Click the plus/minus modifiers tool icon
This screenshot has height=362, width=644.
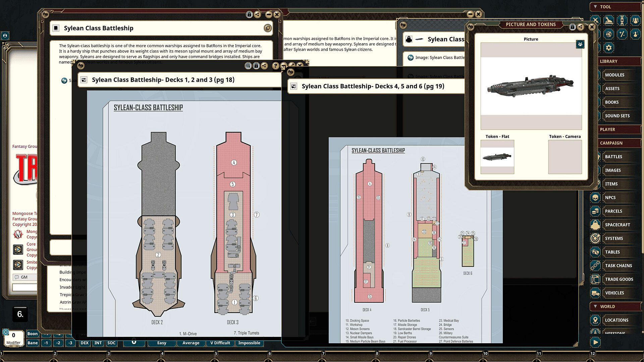pyautogui.click(x=622, y=34)
